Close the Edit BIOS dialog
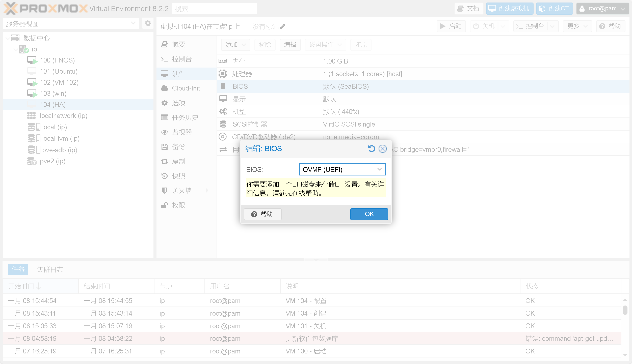The height and width of the screenshot is (364, 632). [x=383, y=149]
